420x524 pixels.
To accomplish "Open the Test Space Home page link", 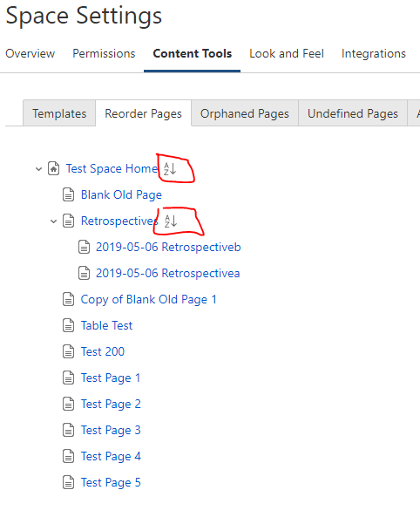I will (x=112, y=169).
